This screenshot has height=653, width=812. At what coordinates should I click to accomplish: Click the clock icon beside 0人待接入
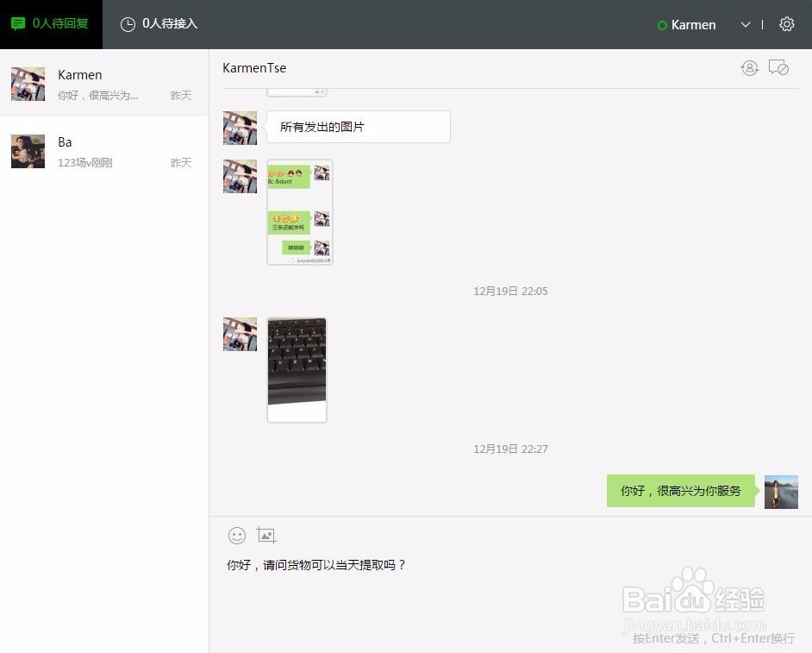[x=129, y=24]
